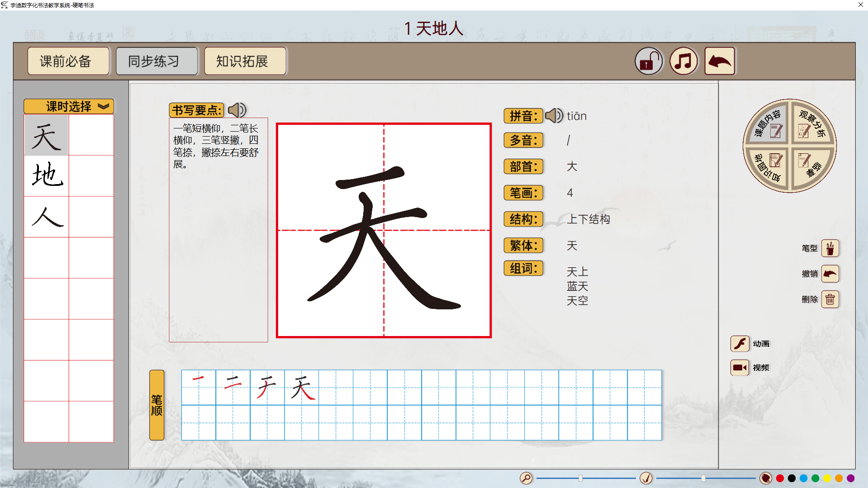Toggle the background music note button

(x=683, y=62)
